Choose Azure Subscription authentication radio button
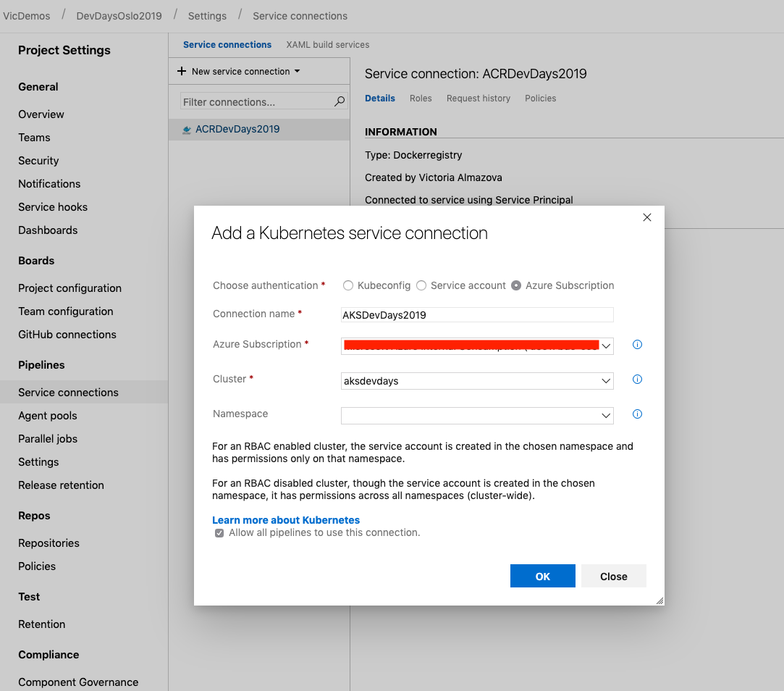 (516, 285)
